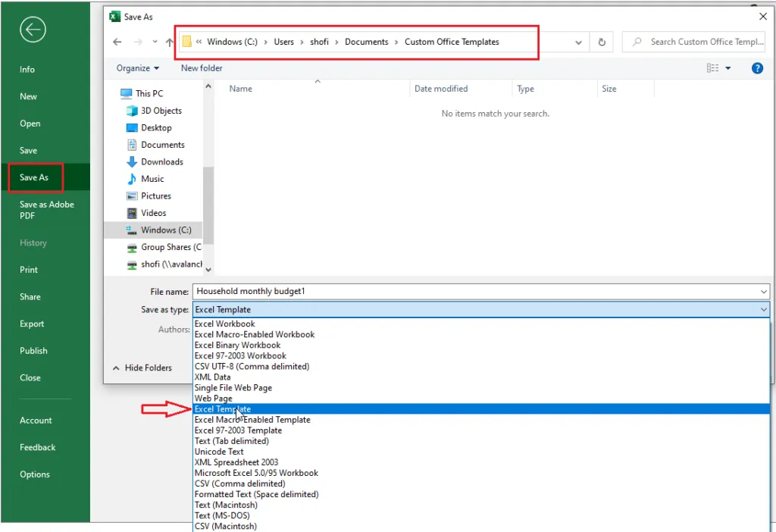The height and width of the screenshot is (532, 776).
Task: Expand the view options dropdown arrow
Action: (728, 68)
